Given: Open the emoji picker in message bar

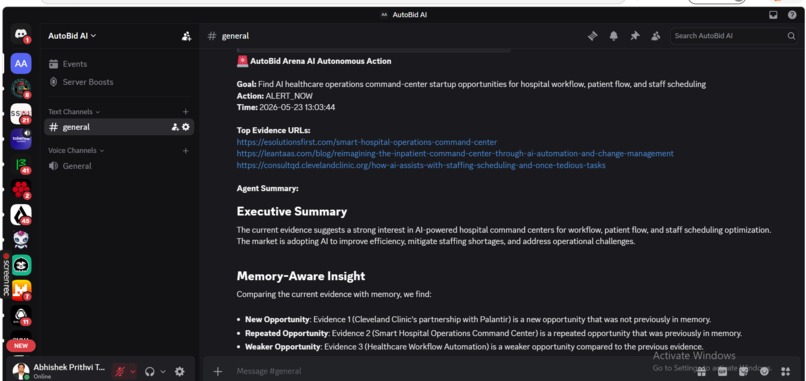Looking at the screenshot, I should pyautogui.click(x=764, y=371).
